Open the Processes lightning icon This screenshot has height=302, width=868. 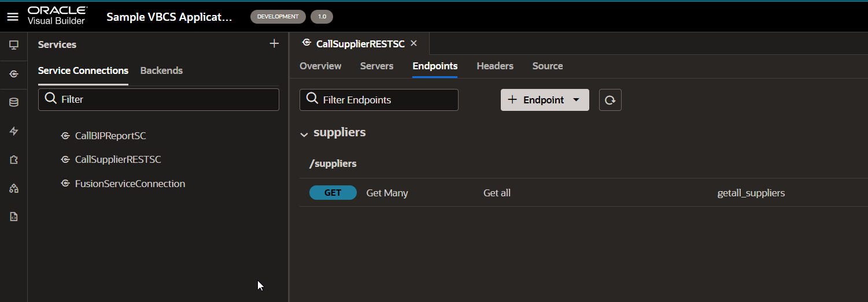click(14, 131)
